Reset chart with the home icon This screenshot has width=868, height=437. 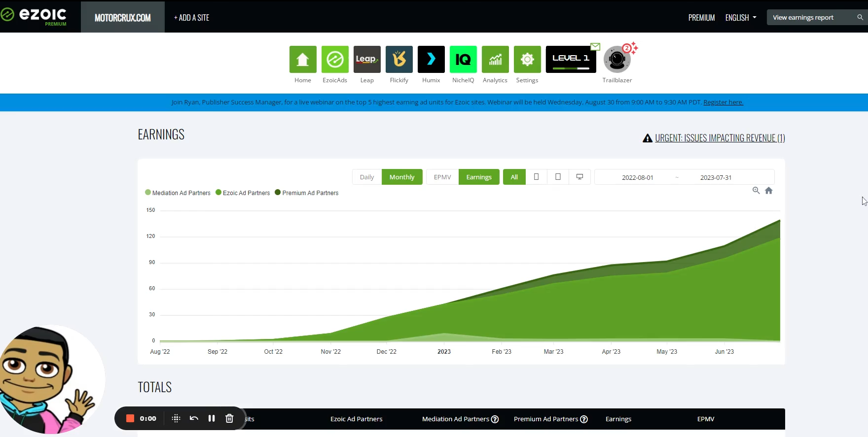pos(768,191)
